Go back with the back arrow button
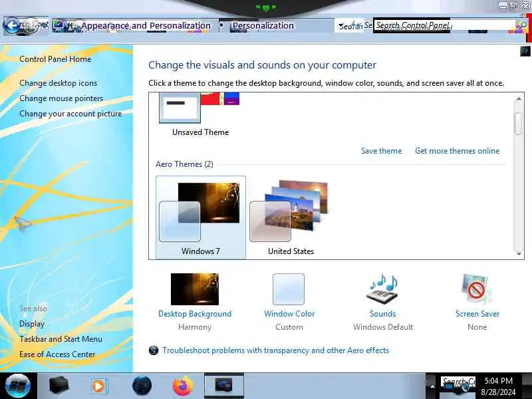This screenshot has width=532, height=399. pyautogui.click(x=12, y=25)
